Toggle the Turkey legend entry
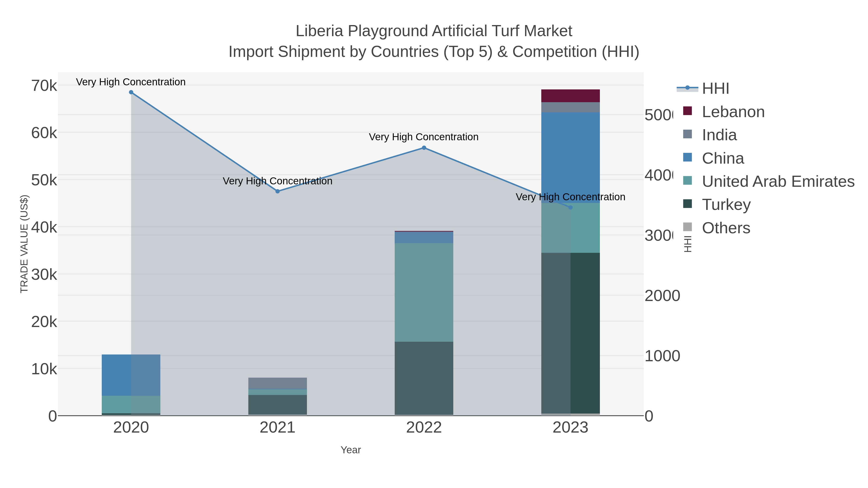The image size is (868, 488). click(717, 205)
